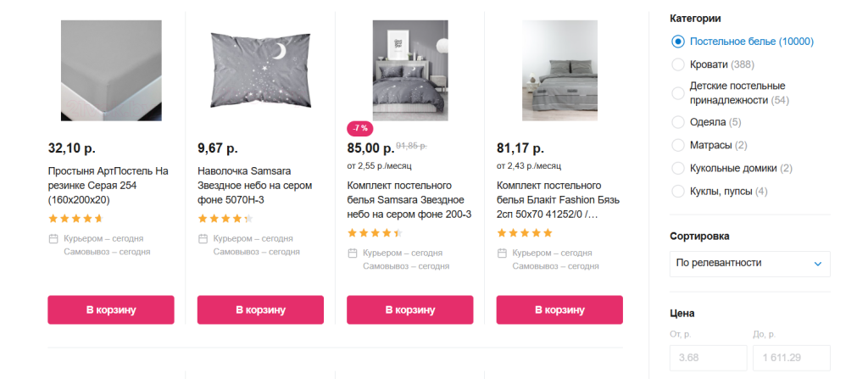The image size is (868, 379).
Task: Click delivery calendar icon under Блакіт Fashion set
Action: [502, 253]
